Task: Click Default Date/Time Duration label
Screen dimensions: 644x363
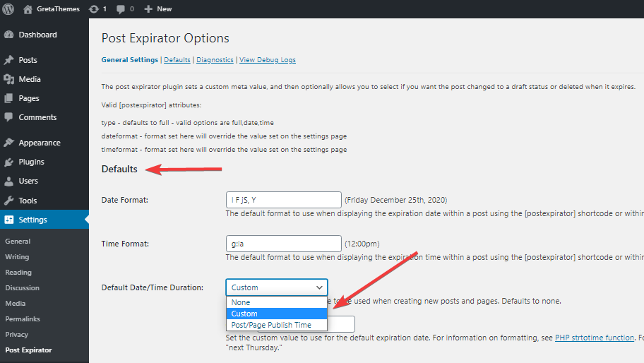Action: (x=153, y=287)
